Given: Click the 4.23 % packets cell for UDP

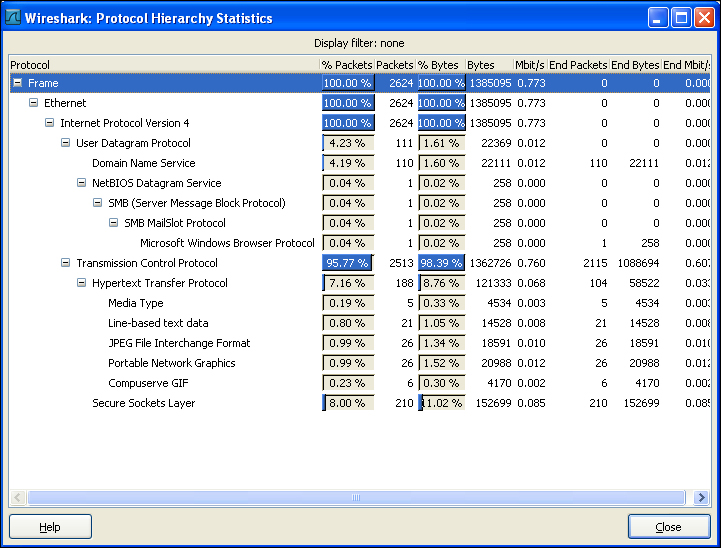Looking at the screenshot, I should coord(348,143).
